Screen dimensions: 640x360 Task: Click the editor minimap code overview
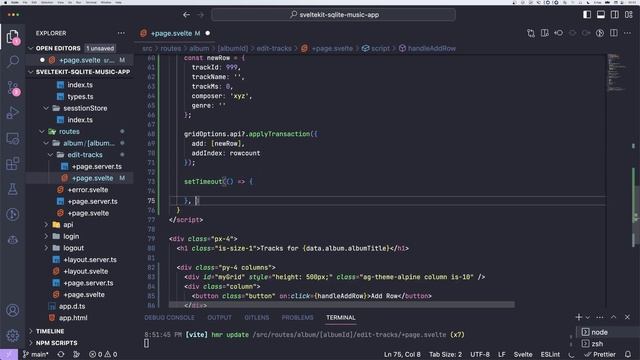(x=616, y=73)
